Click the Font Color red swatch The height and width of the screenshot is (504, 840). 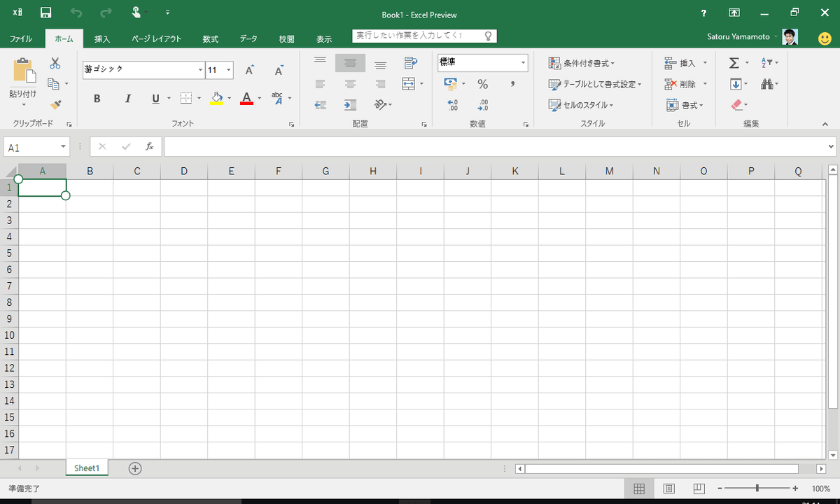[x=246, y=104]
